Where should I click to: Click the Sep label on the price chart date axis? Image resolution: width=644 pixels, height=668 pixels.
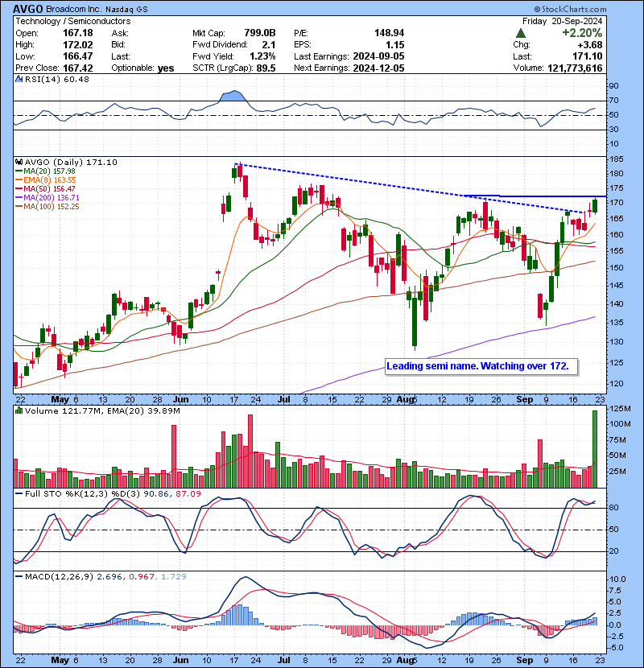524,400
